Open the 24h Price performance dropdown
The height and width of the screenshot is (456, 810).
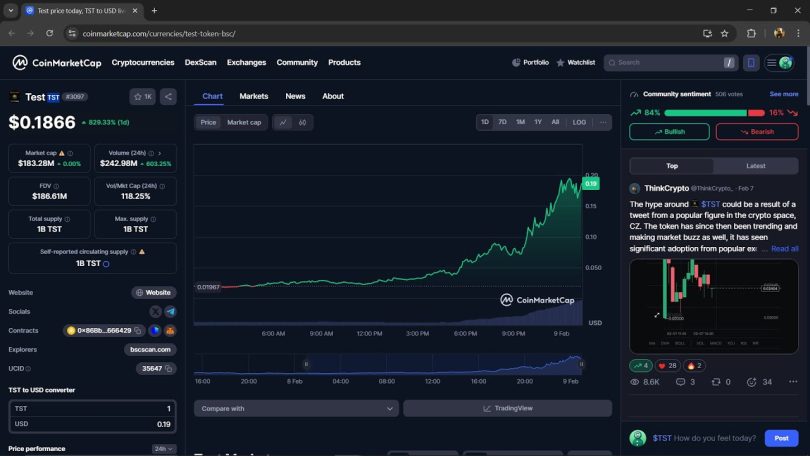163,449
